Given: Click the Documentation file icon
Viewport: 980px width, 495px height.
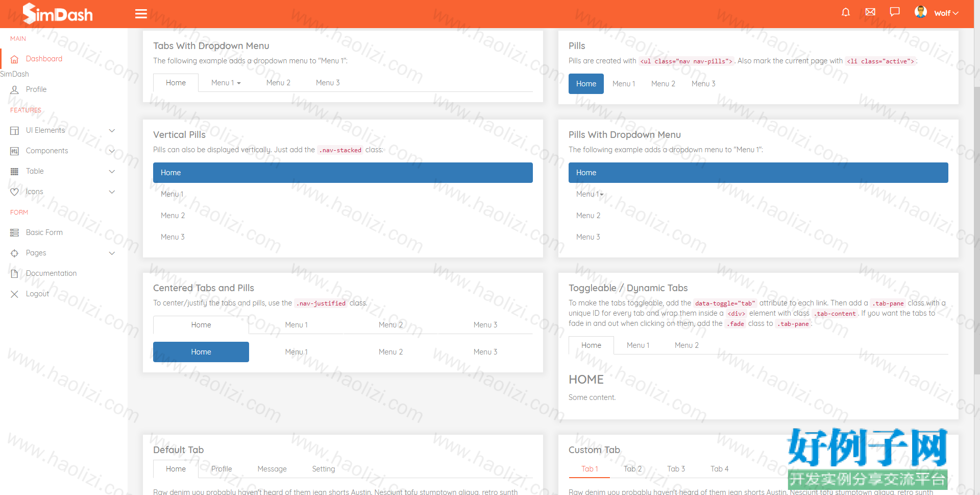Looking at the screenshot, I should pyautogui.click(x=14, y=273).
